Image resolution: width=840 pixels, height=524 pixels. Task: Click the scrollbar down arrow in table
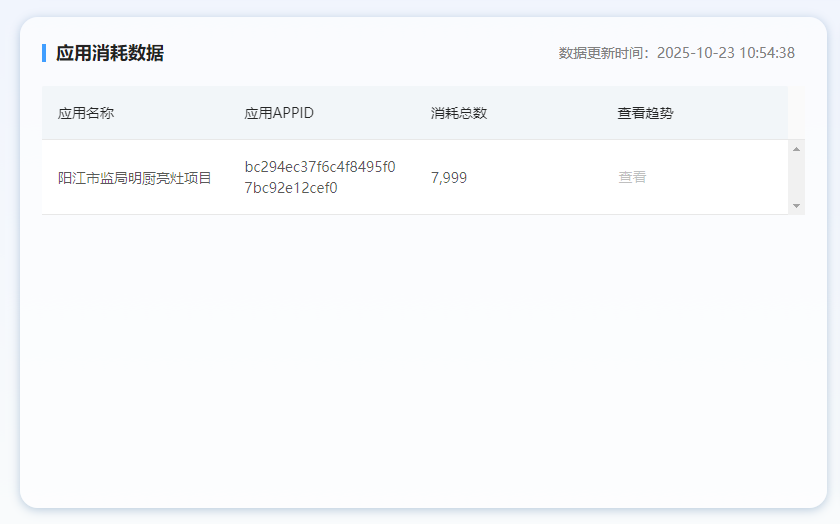[796, 205]
